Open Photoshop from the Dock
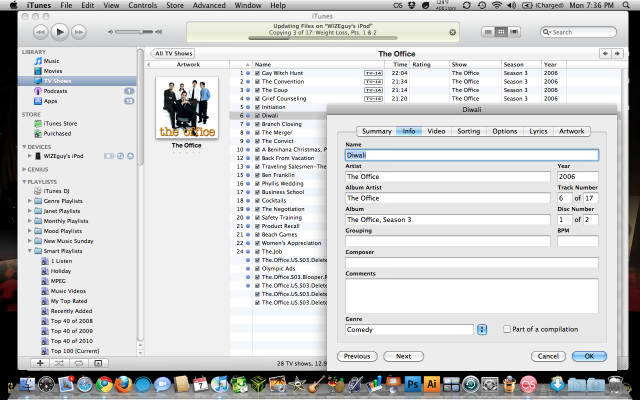 coord(413,384)
